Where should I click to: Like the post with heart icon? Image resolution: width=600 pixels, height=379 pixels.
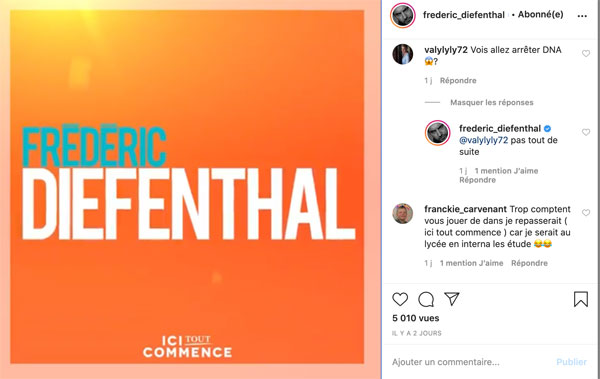(400, 299)
